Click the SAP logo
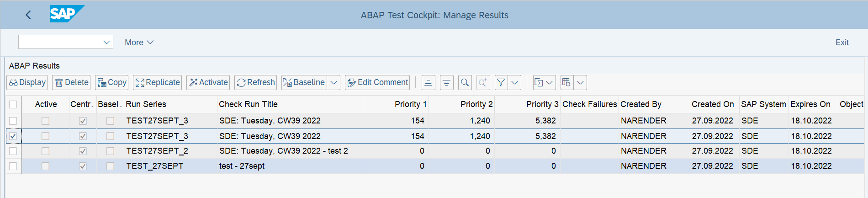This screenshot has width=868, height=198. [x=67, y=14]
